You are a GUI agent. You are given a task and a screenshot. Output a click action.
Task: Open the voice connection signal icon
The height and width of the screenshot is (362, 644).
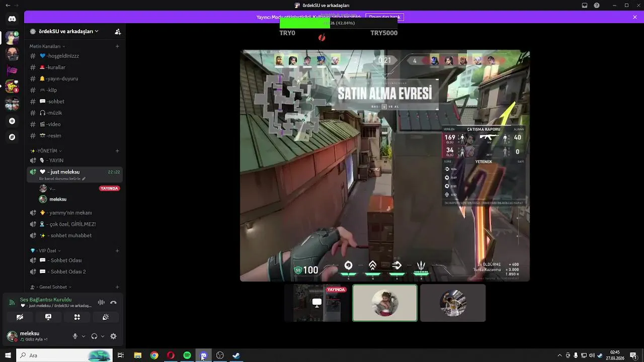12,303
